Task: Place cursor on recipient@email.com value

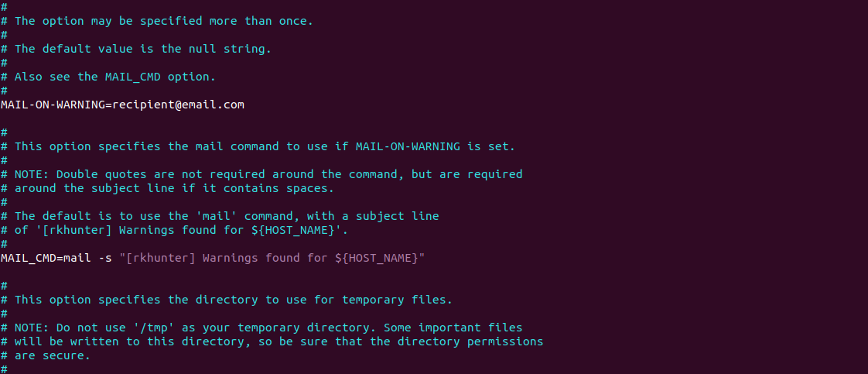Action: pyautogui.click(x=178, y=105)
